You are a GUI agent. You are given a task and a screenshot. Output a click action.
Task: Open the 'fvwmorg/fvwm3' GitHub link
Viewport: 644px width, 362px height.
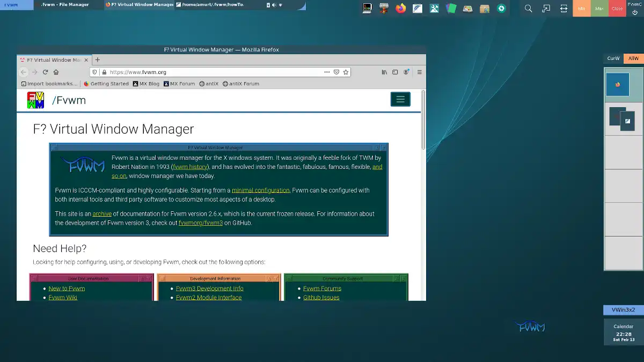coord(201,223)
